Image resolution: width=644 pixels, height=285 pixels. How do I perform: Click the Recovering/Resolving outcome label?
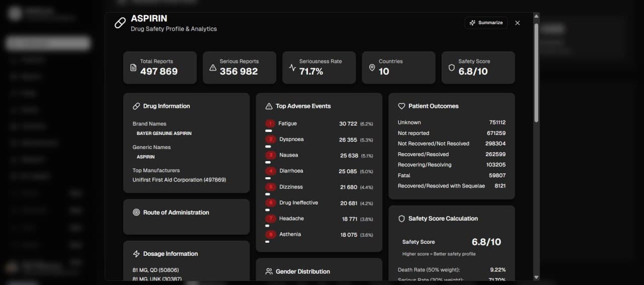point(425,165)
